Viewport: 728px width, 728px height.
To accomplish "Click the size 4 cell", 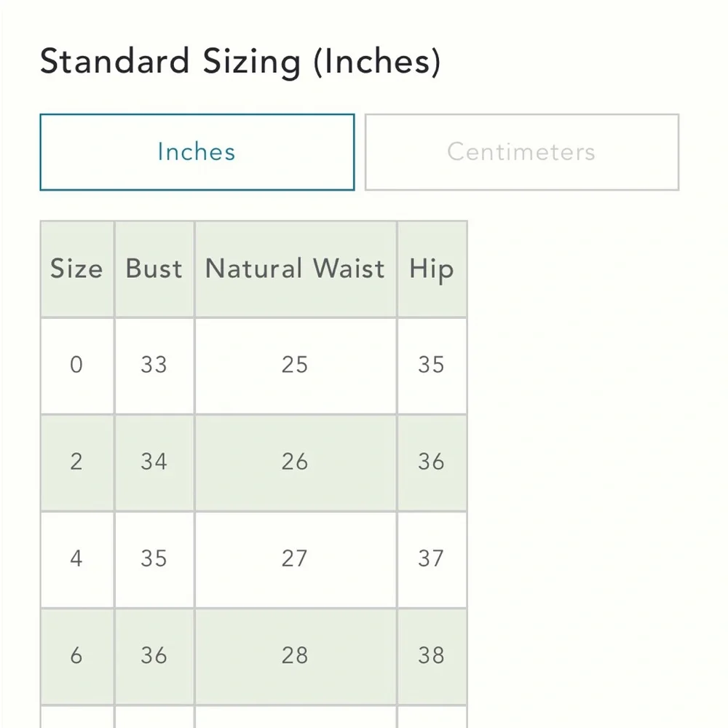I will point(76,558).
